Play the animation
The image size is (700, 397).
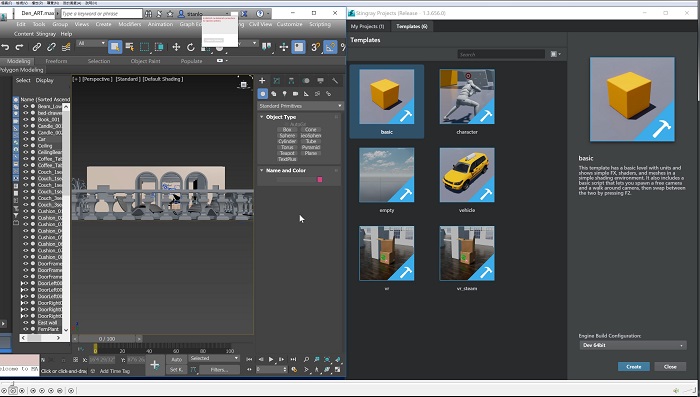(271, 359)
